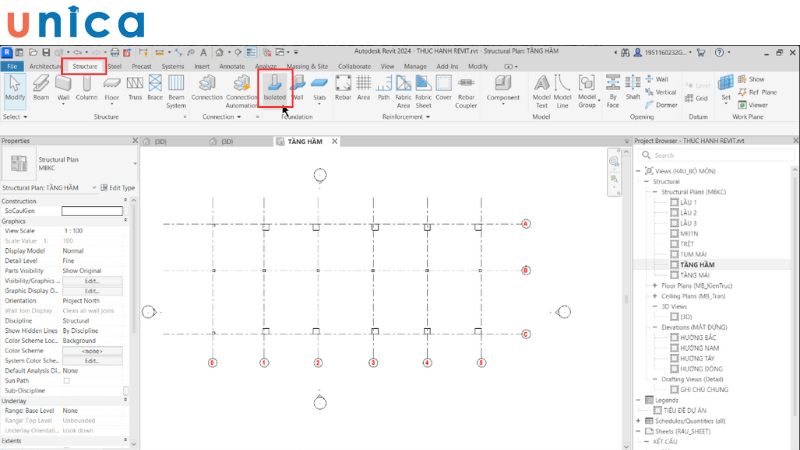Click the Ref Plane tool
The height and width of the screenshot is (450, 800).
coord(757,92)
